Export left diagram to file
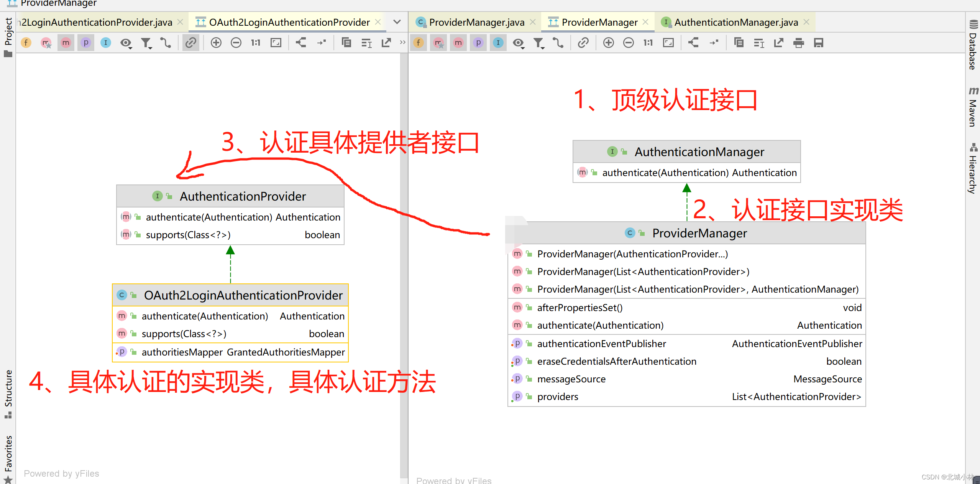This screenshot has width=980, height=484. coord(386,43)
